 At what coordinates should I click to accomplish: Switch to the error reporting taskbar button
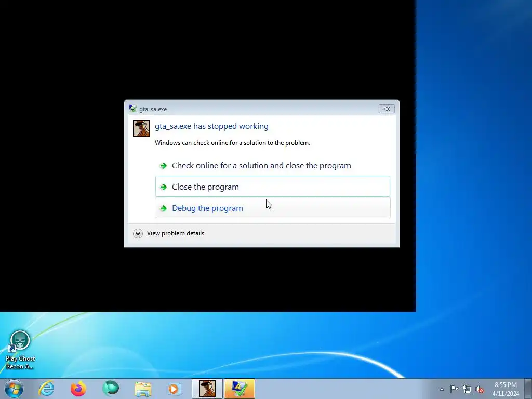[x=239, y=389]
